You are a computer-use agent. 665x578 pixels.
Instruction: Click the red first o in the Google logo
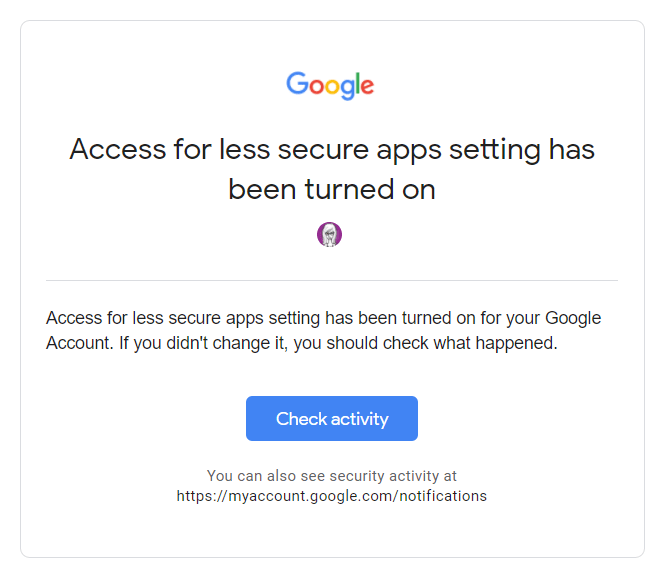tap(315, 87)
